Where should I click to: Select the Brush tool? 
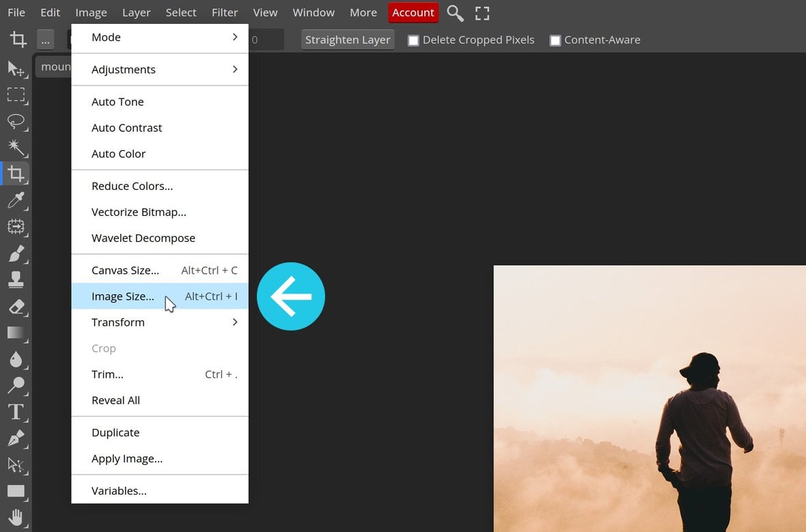click(16, 253)
